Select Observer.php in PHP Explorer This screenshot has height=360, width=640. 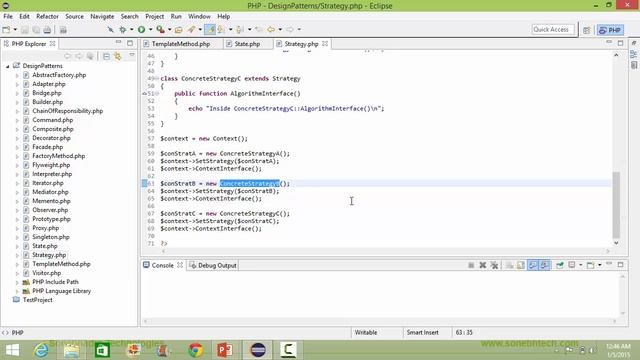pos(50,210)
